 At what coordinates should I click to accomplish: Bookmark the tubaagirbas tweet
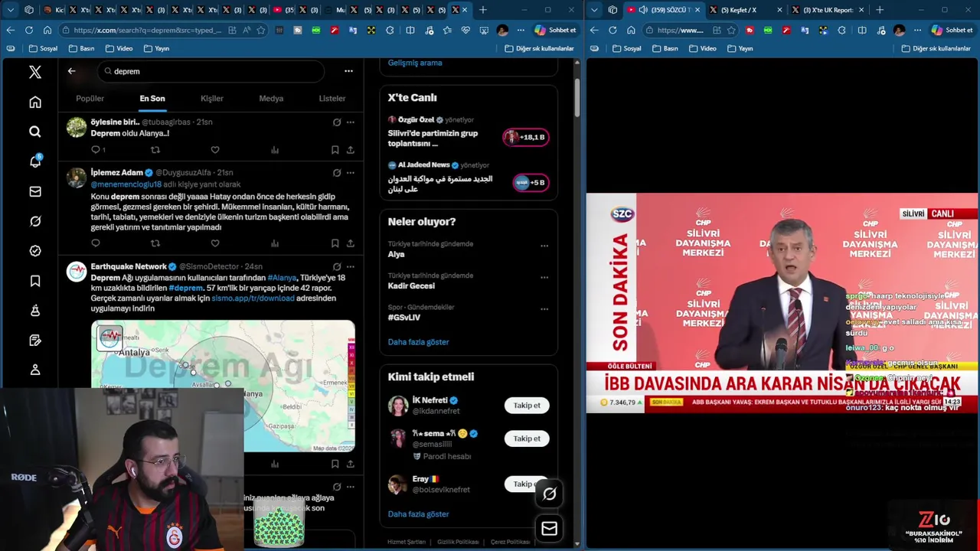tap(335, 150)
